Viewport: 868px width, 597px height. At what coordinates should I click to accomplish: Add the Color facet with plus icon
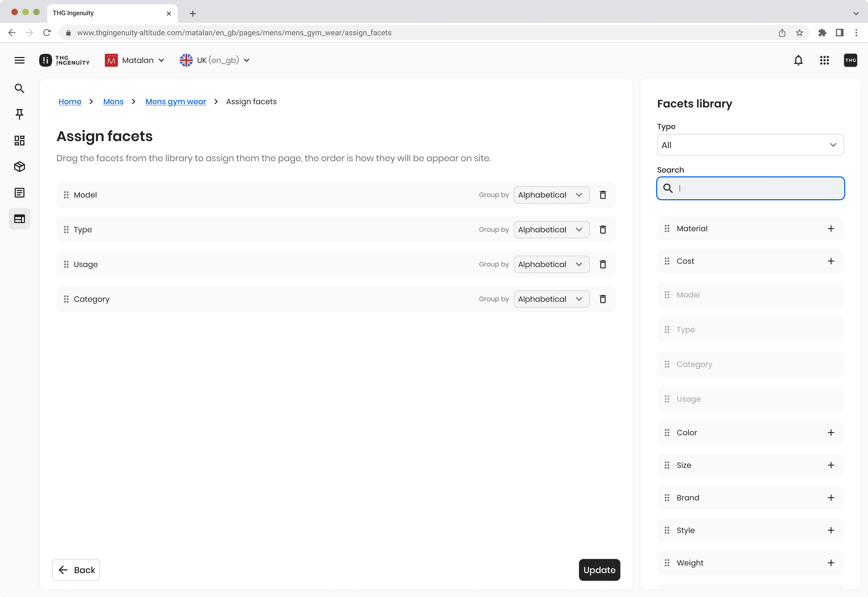pos(831,433)
